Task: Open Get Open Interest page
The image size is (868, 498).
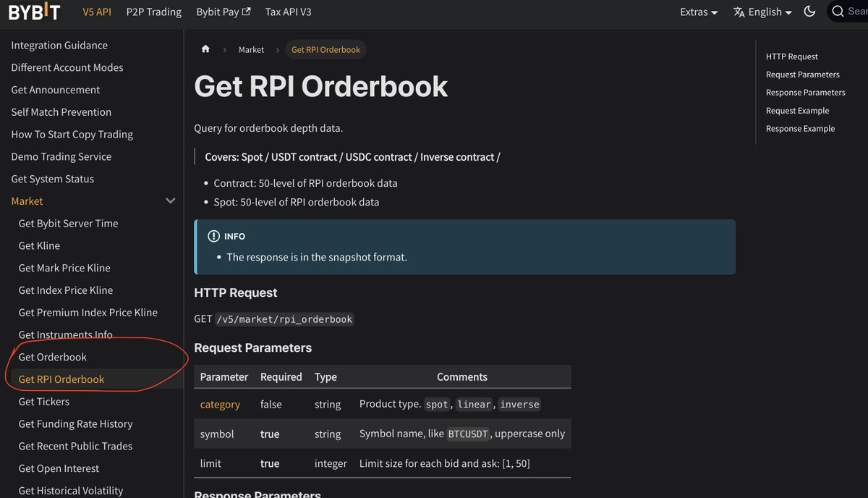Action: coord(59,468)
